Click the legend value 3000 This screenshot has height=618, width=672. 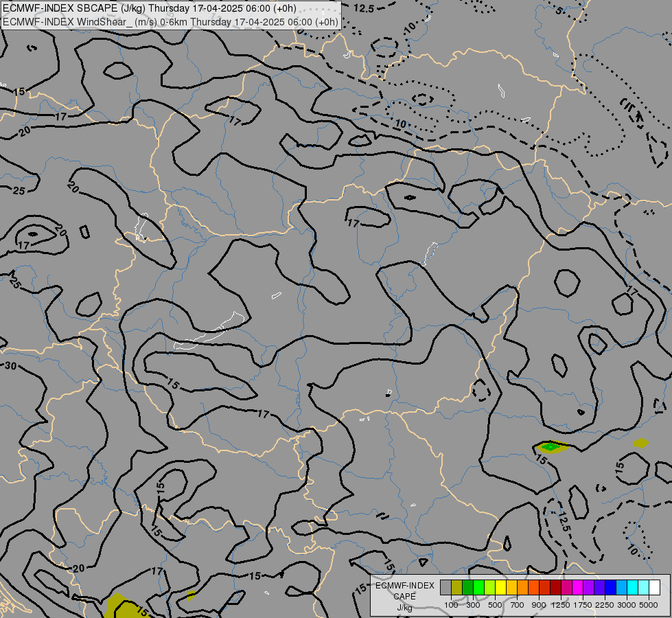[627, 605]
